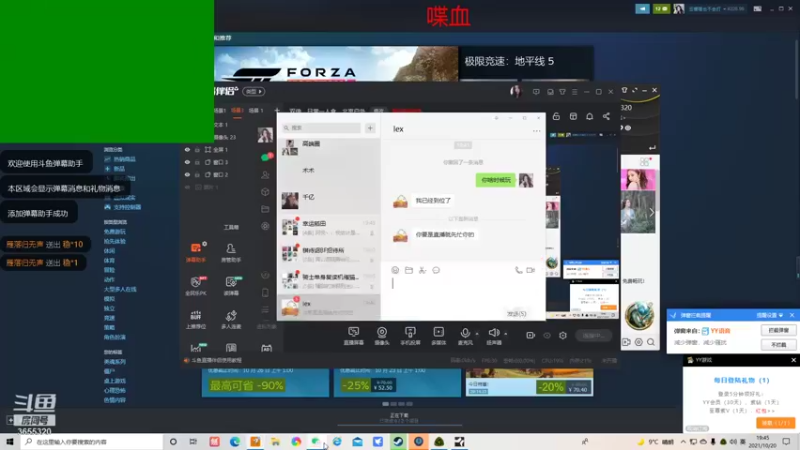800x450 pixels.
Task: Show hidden system tray icons
Action: point(683,442)
